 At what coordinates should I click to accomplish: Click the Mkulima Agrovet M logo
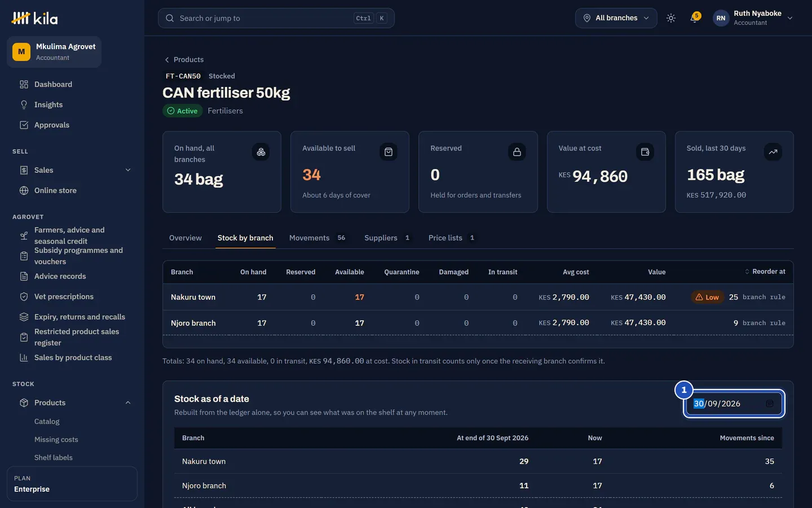click(21, 52)
